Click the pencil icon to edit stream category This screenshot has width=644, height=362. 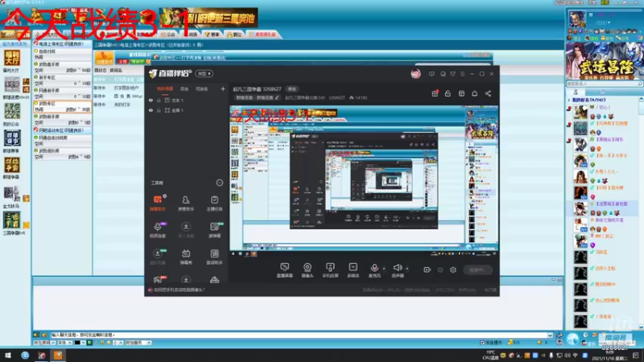coord(277,97)
